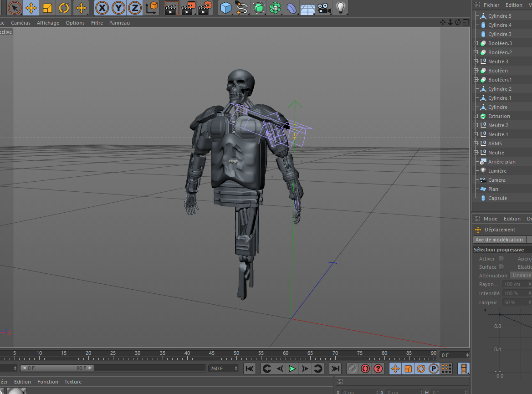Viewport: 532px width, 394px height.
Task: Open the Axe de modélisation tab
Action: click(x=499, y=240)
